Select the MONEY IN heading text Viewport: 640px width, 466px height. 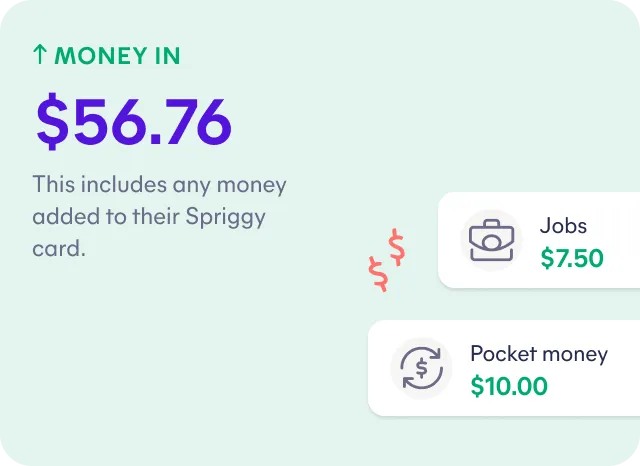pos(107,56)
